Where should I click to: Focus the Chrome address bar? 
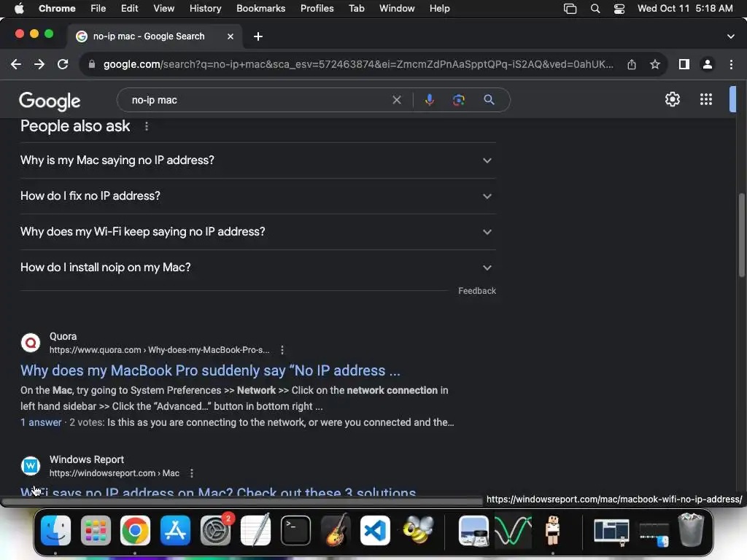pos(358,64)
